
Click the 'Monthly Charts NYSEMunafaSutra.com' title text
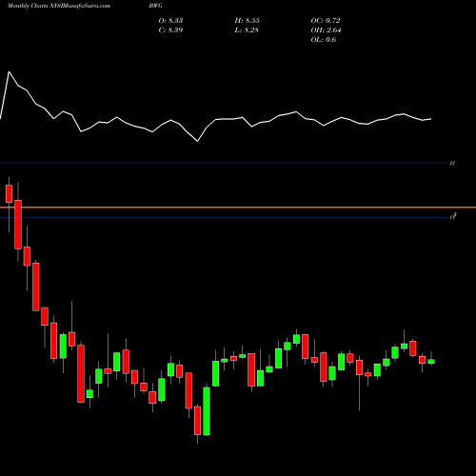pos(59,6)
